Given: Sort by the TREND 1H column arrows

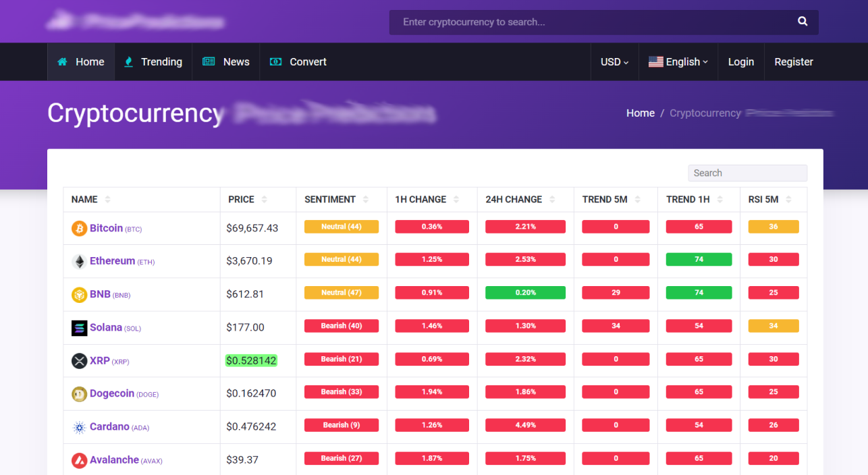Looking at the screenshot, I should pos(720,200).
